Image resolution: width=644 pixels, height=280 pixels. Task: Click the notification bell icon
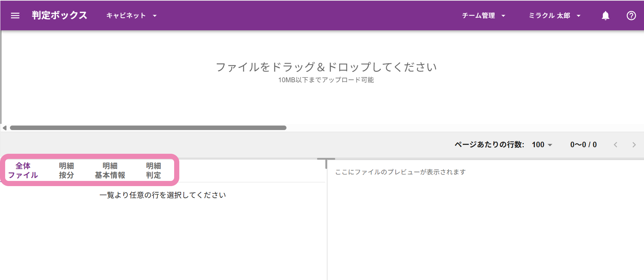coord(605,16)
